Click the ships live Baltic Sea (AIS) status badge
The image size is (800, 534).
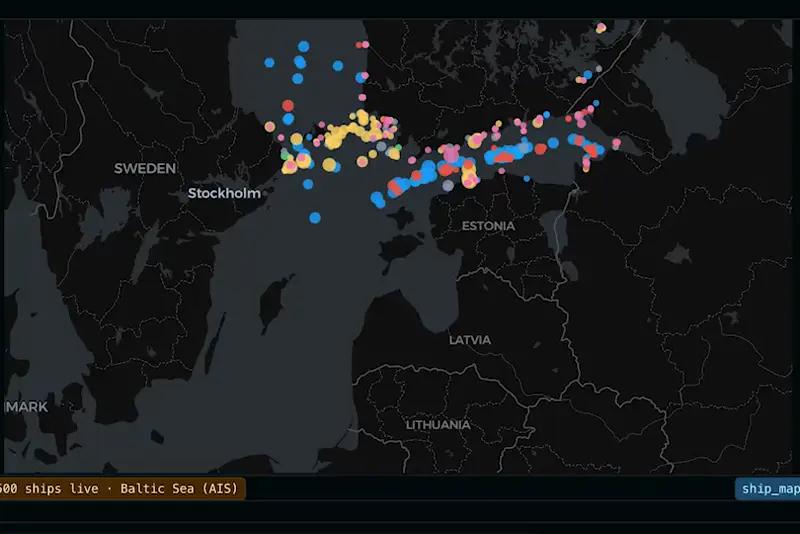[x=122, y=489]
